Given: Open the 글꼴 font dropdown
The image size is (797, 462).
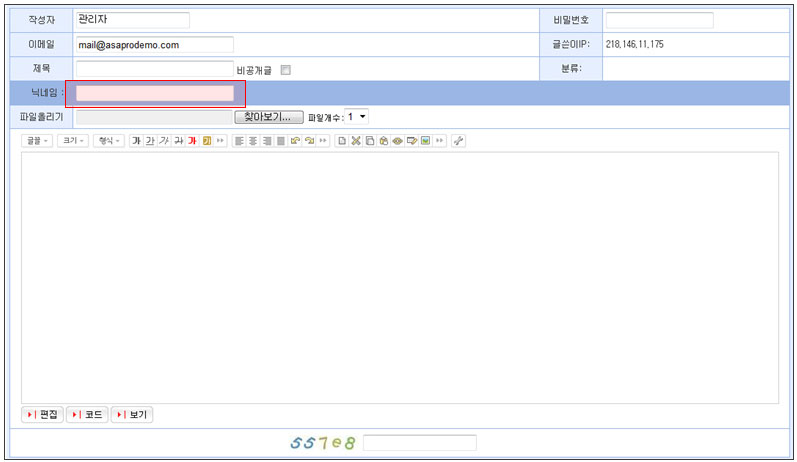Looking at the screenshot, I should click(38, 141).
